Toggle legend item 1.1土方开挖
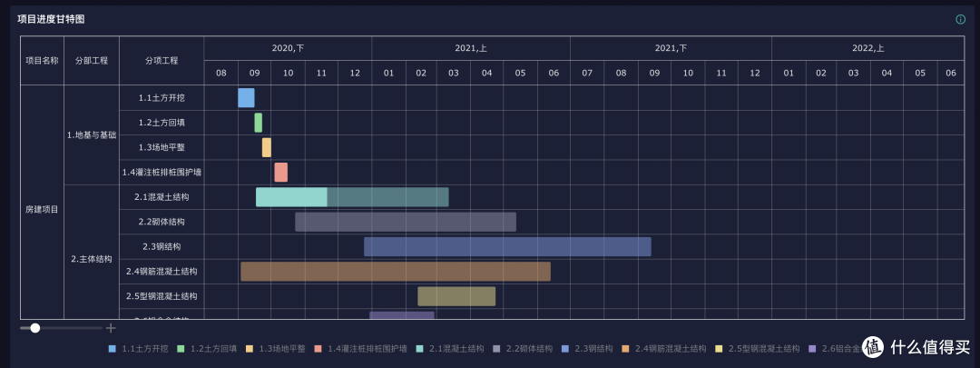Viewport: 980px width, 368px height. (138, 349)
